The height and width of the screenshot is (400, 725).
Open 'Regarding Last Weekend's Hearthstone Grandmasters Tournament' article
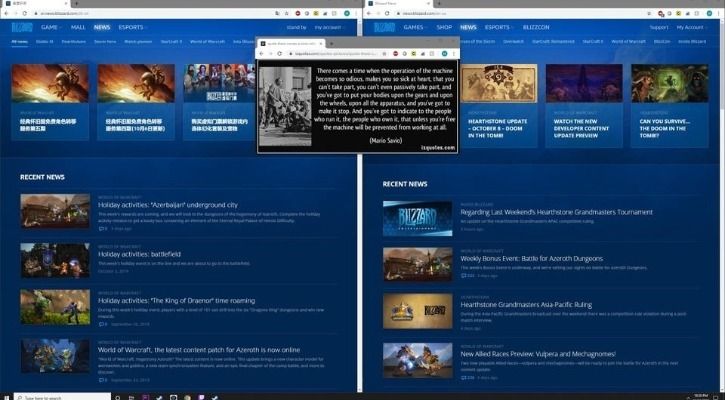pos(556,212)
